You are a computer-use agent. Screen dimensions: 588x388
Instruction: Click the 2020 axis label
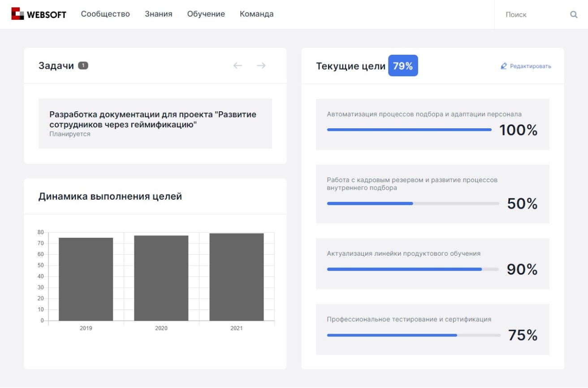(161, 328)
